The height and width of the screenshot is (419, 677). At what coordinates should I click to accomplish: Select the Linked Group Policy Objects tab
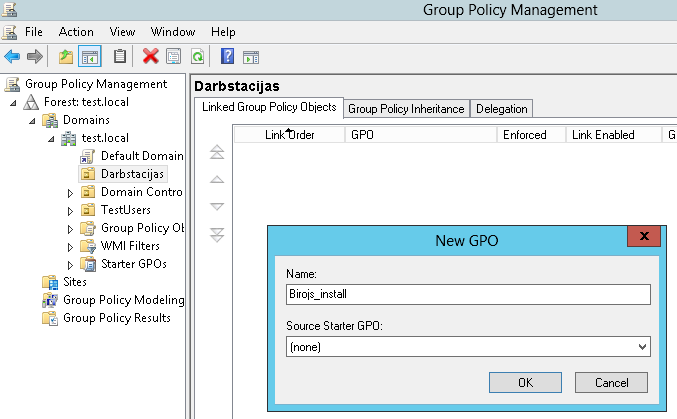(x=269, y=107)
